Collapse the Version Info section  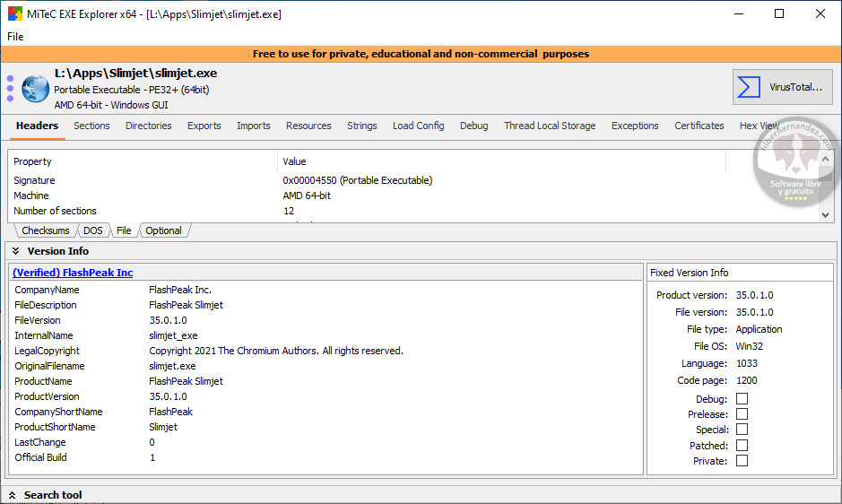[16, 251]
